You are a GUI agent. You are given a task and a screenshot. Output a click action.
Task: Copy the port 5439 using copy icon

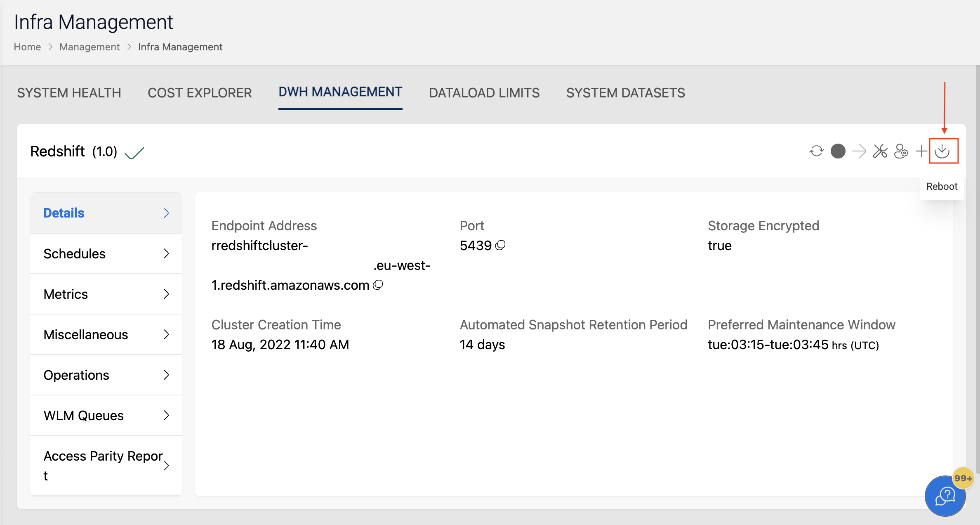click(500, 245)
